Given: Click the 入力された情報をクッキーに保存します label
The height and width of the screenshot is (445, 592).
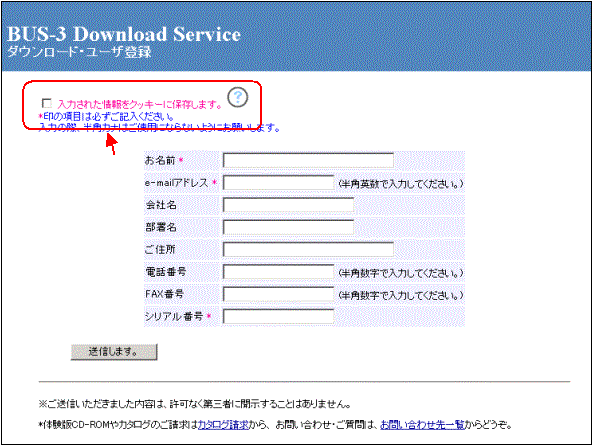Looking at the screenshot, I should pyautogui.click(x=140, y=105).
